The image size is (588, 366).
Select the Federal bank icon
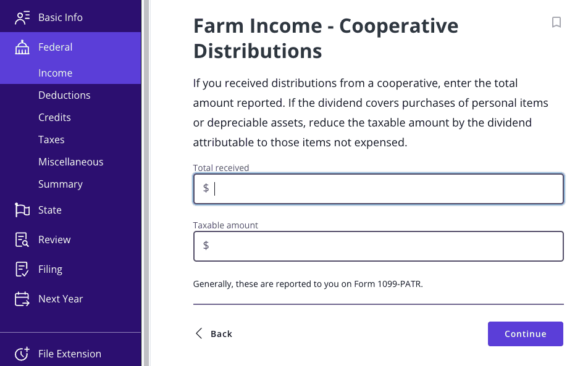pyautogui.click(x=22, y=47)
